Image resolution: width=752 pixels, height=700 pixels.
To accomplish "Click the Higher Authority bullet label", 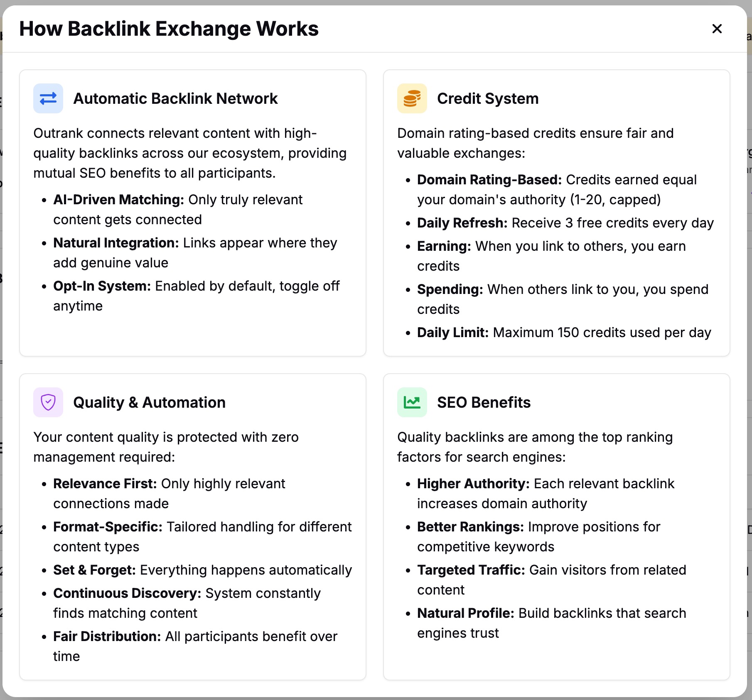I will [473, 484].
